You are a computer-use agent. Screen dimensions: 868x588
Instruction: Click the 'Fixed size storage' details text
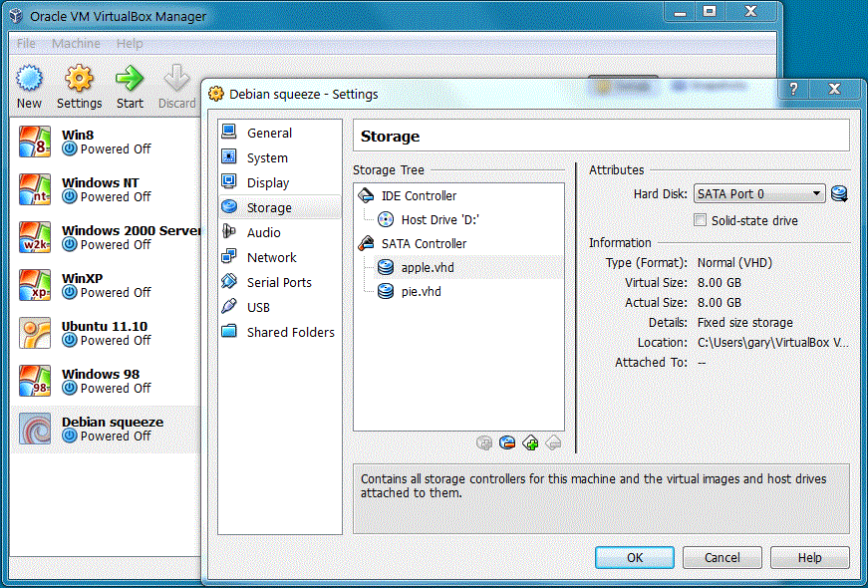tap(744, 322)
